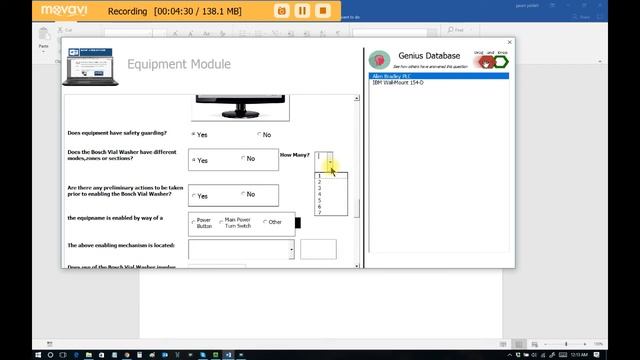Stop the Movavi recording
Viewport: 640px width, 360px height.
point(322,11)
